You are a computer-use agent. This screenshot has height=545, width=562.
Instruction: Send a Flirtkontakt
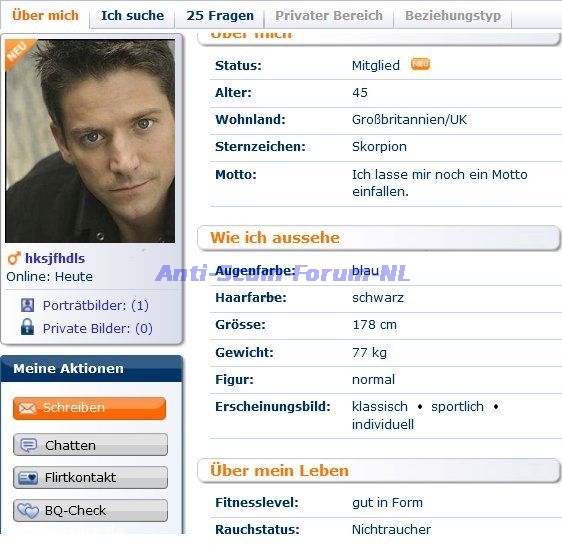pos(90,478)
